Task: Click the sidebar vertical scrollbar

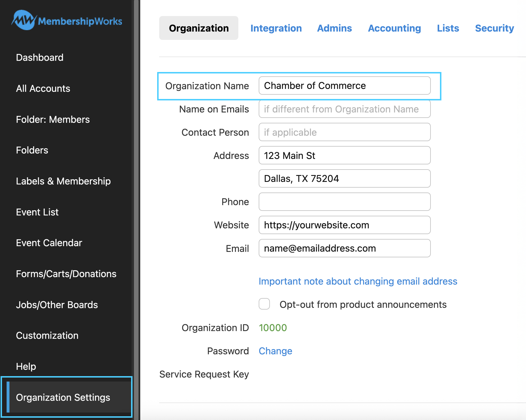Action: [136, 201]
